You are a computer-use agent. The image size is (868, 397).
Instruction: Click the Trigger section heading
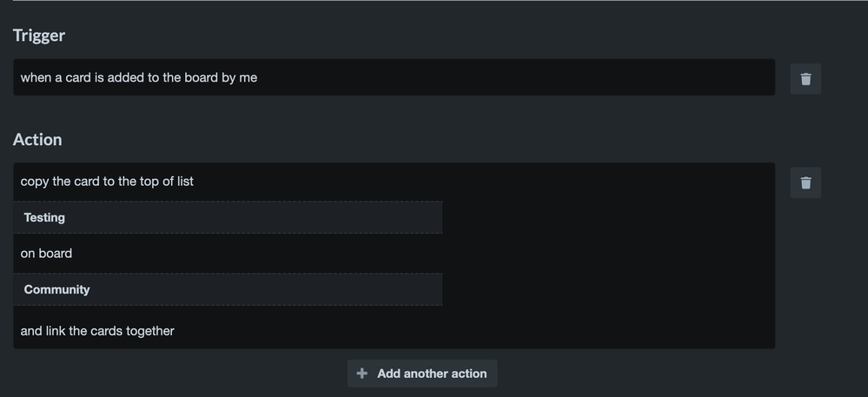coord(39,36)
